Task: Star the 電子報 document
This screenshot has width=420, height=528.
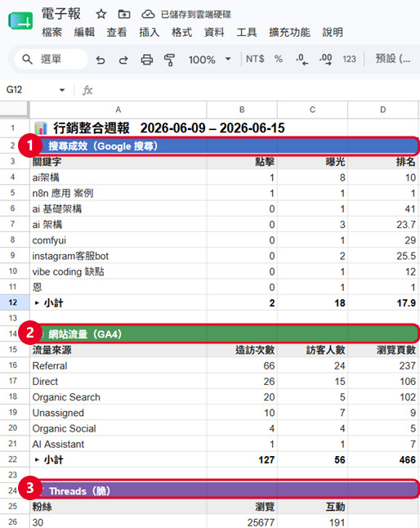Action: coord(101,15)
